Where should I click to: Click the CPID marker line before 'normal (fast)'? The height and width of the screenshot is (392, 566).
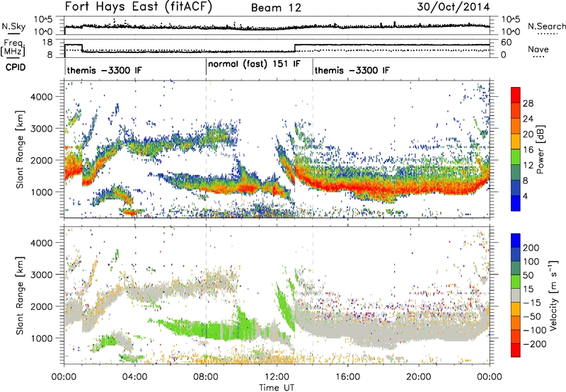click(x=206, y=67)
